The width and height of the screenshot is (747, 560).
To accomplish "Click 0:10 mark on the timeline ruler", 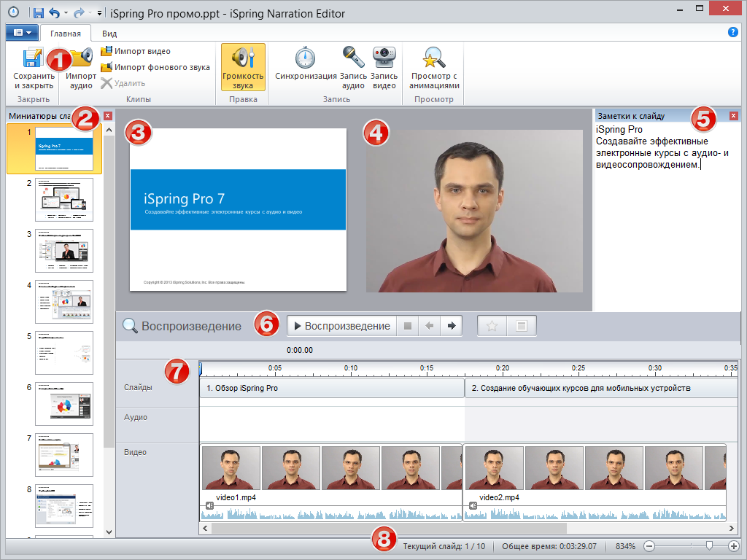I will [x=351, y=368].
